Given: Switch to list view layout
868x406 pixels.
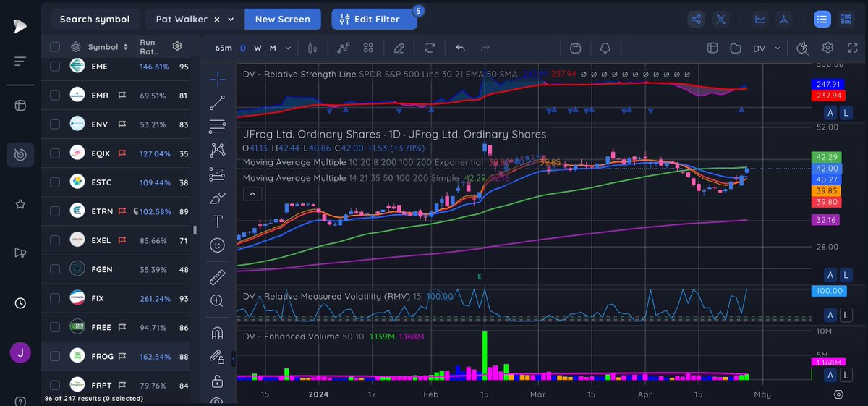Looking at the screenshot, I should [822, 20].
